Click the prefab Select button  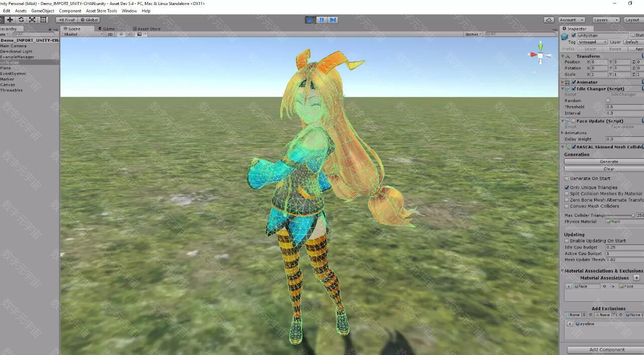[590, 49]
